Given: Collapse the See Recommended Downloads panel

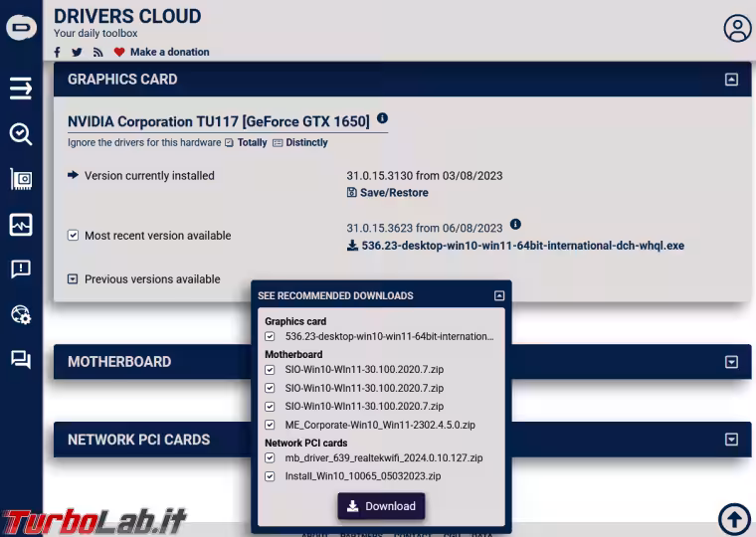Looking at the screenshot, I should [x=499, y=295].
